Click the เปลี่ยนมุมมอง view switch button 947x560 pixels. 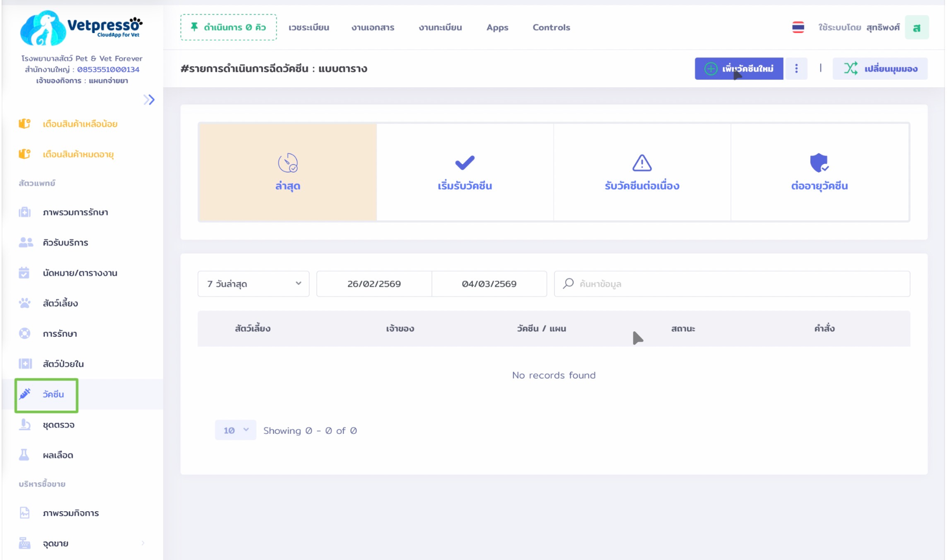(x=880, y=69)
